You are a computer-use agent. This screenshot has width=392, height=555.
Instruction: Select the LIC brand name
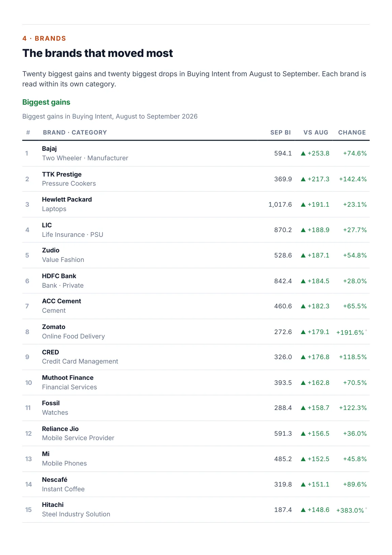47,225
